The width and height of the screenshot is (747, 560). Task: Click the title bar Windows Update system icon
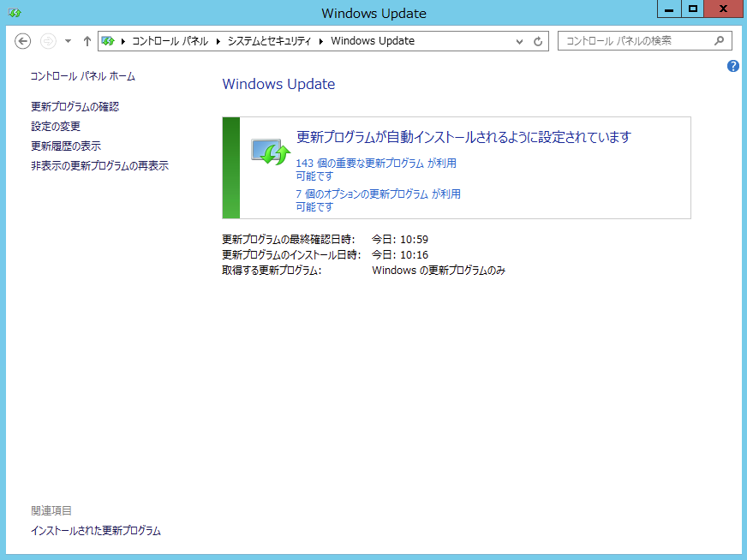tap(15, 13)
